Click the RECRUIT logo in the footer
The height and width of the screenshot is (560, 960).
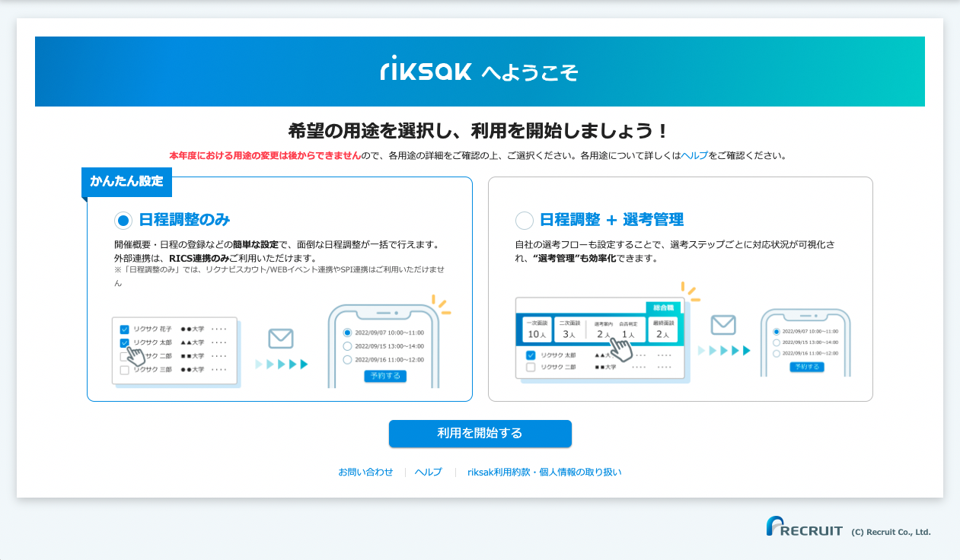[805, 527]
